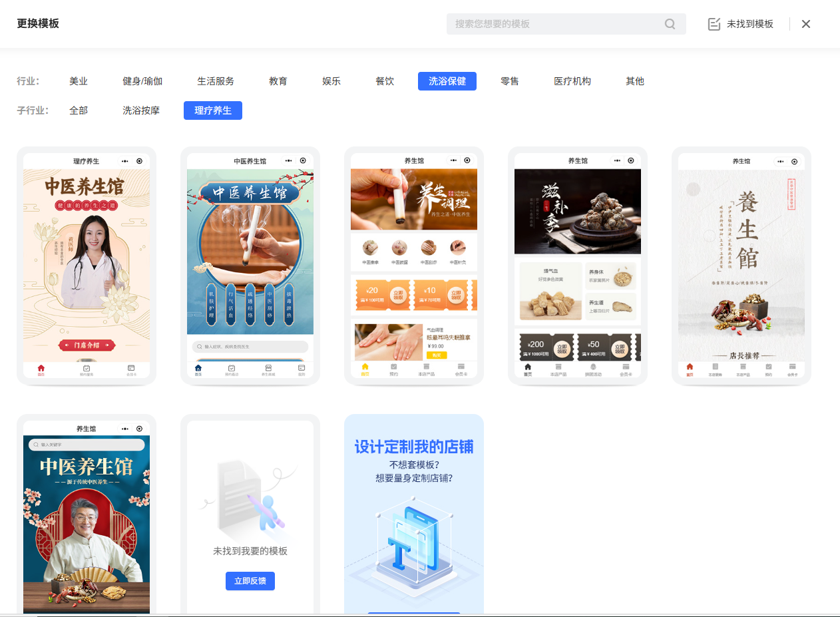
Task: Open the 医疗机构 industry tab
Action: coord(572,81)
